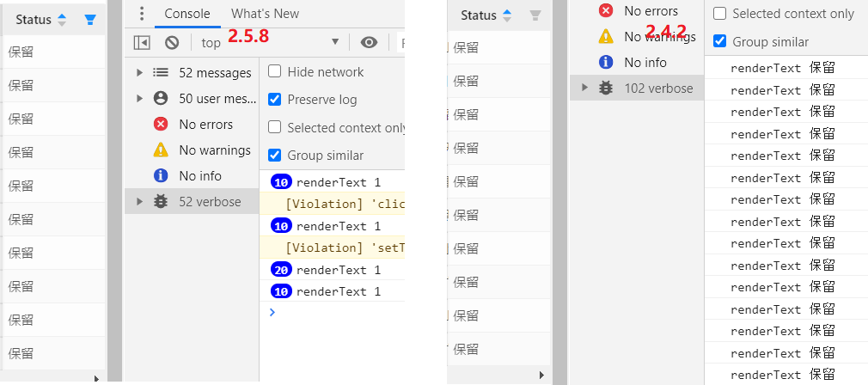Switch to the Console tab

(187, 14)
